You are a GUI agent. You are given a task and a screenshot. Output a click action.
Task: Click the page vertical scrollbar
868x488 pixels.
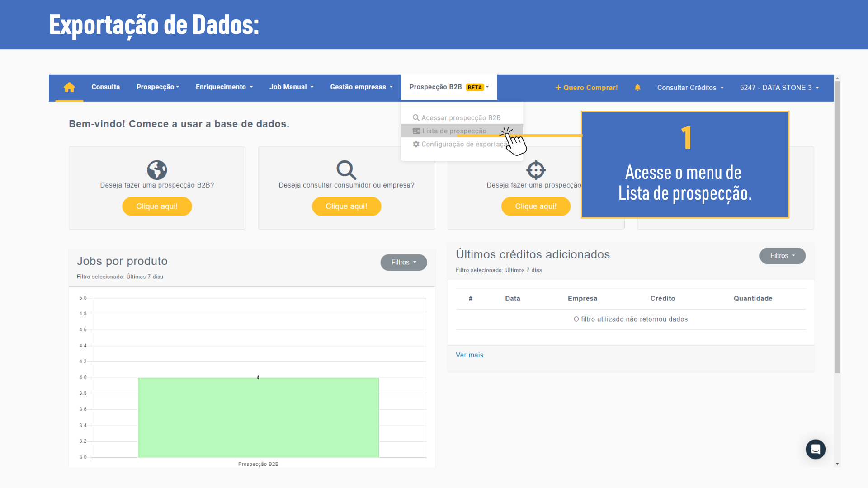[x=837, y=226]
